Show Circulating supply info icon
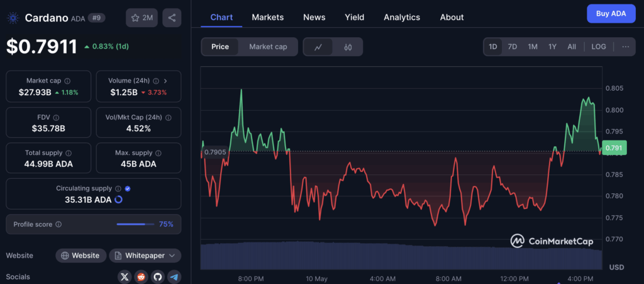This screenshot has height=284, width=644. click(118, 189)
